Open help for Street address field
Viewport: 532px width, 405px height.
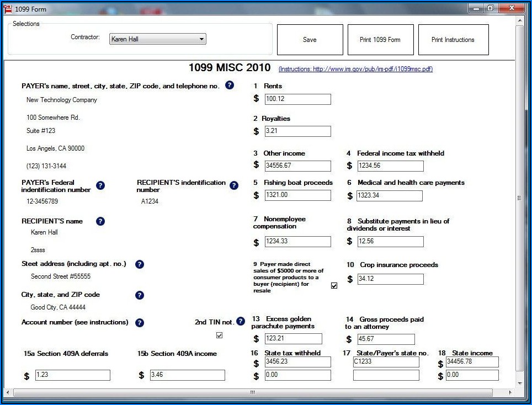[140, 264]
